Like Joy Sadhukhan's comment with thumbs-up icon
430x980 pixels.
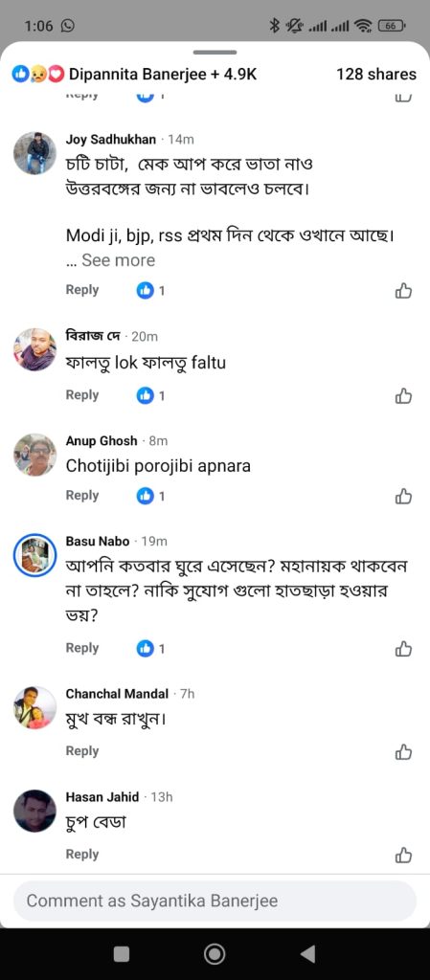coord(404,291)
